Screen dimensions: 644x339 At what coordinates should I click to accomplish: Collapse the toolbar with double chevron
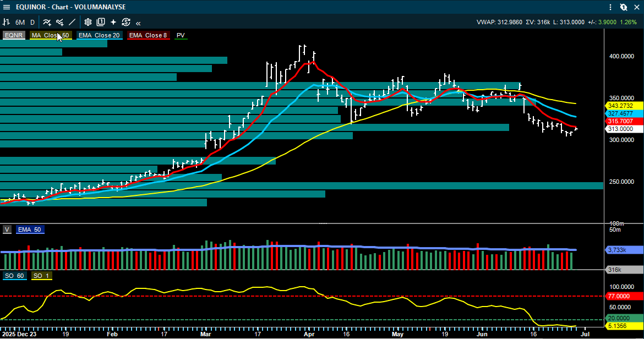coord(138,23)
